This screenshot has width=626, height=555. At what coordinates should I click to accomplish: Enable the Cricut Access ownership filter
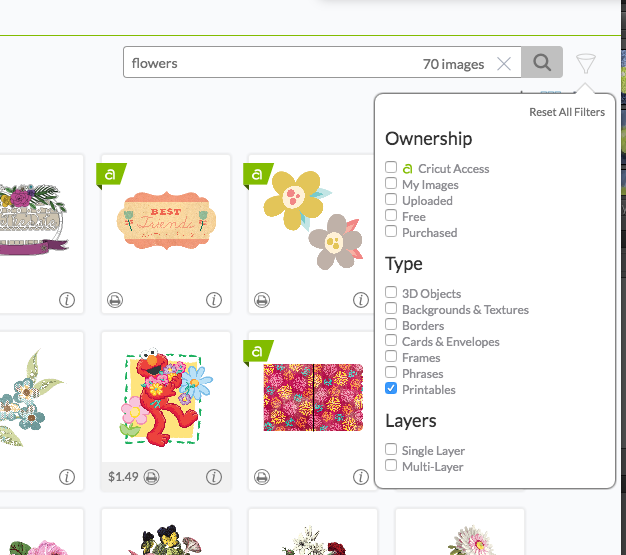point(391,167)
